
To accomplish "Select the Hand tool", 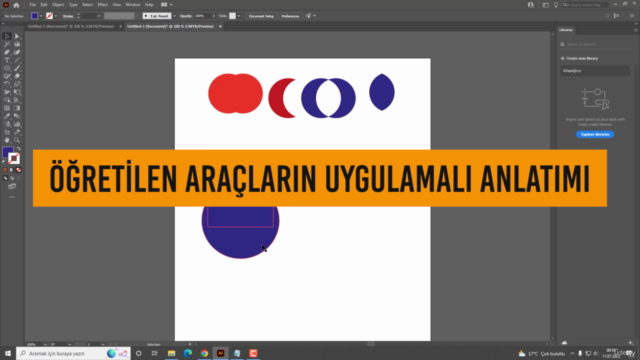I will 7,140.
